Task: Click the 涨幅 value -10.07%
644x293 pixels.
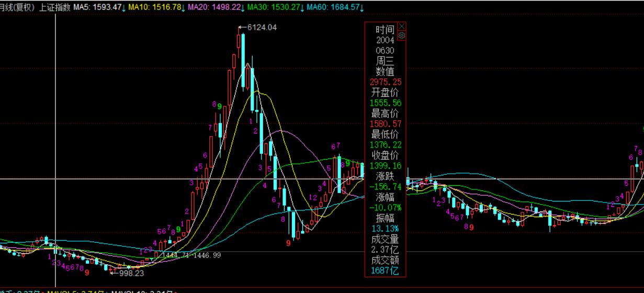Action: point(385,208)
